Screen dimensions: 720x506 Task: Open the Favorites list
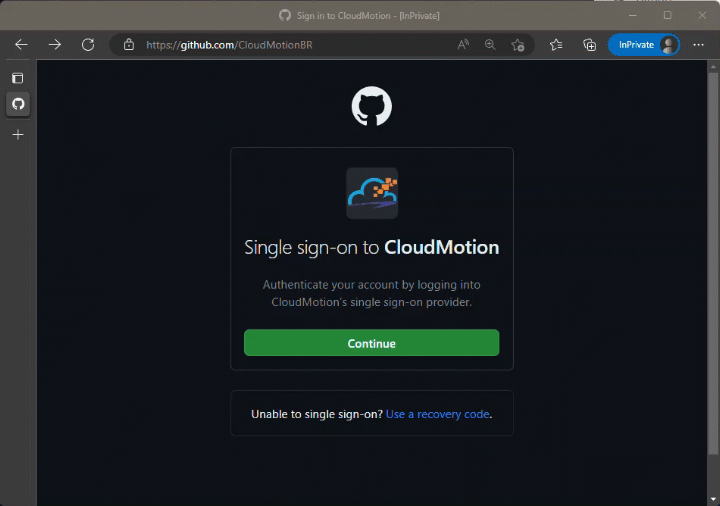point(556,45)
